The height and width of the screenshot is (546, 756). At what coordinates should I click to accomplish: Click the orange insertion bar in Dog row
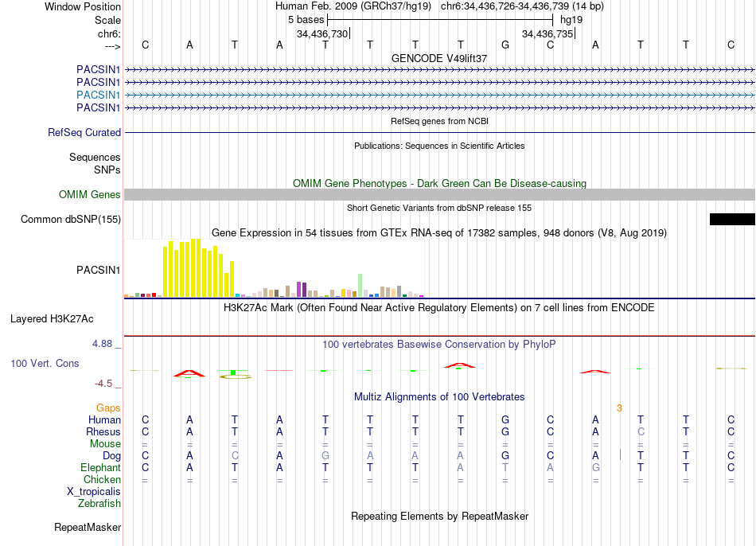point(620,454)
